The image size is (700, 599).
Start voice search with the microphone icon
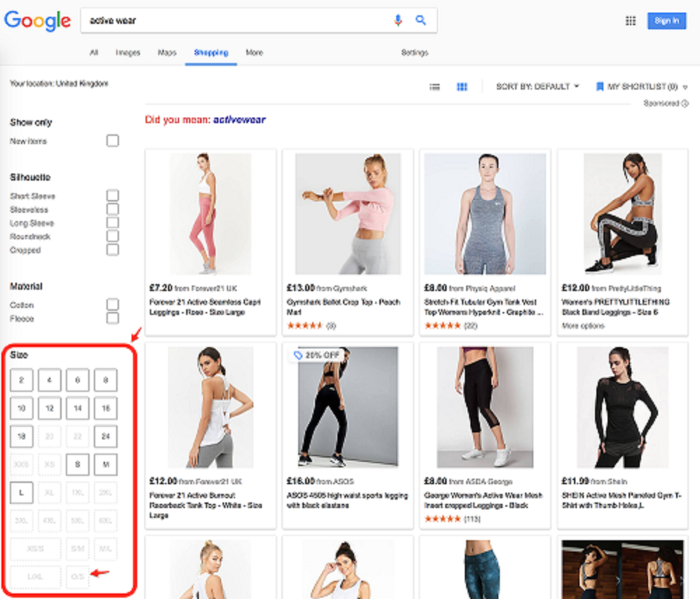pyautogui.click(x=398, y=20)
